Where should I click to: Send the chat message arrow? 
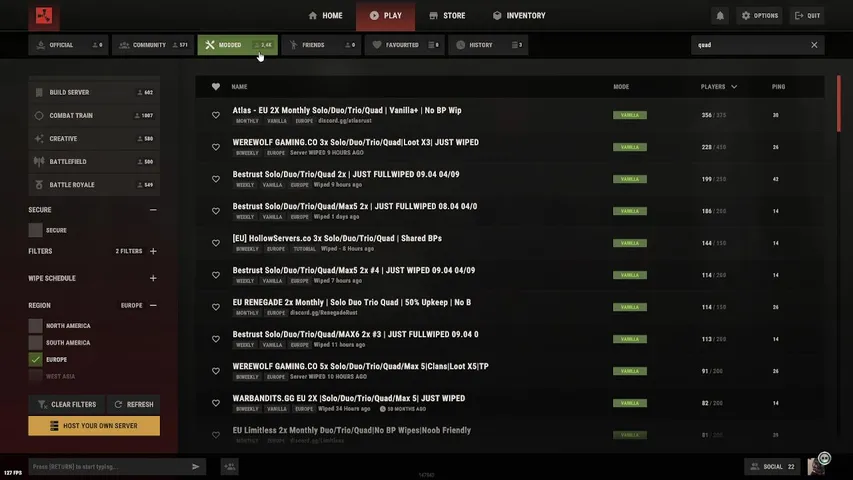[x=196, y=466]
